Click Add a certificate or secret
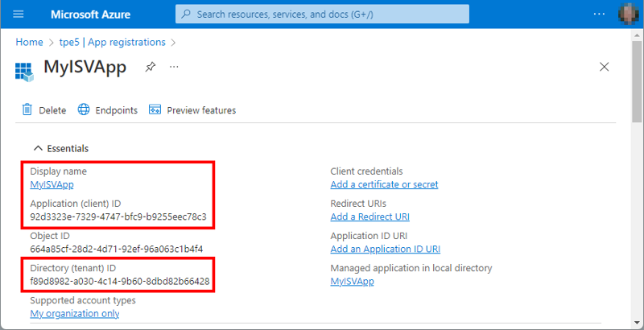 (x=384, y=184)
